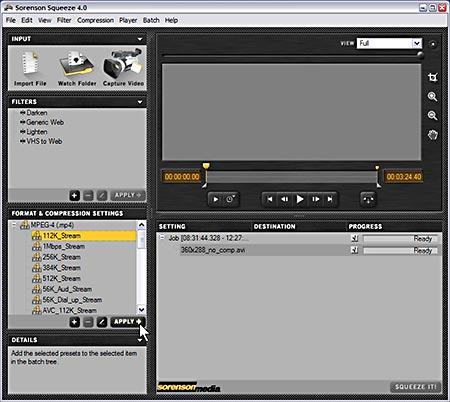
Task: Remove compression preset with minus button
Action: 88,322
